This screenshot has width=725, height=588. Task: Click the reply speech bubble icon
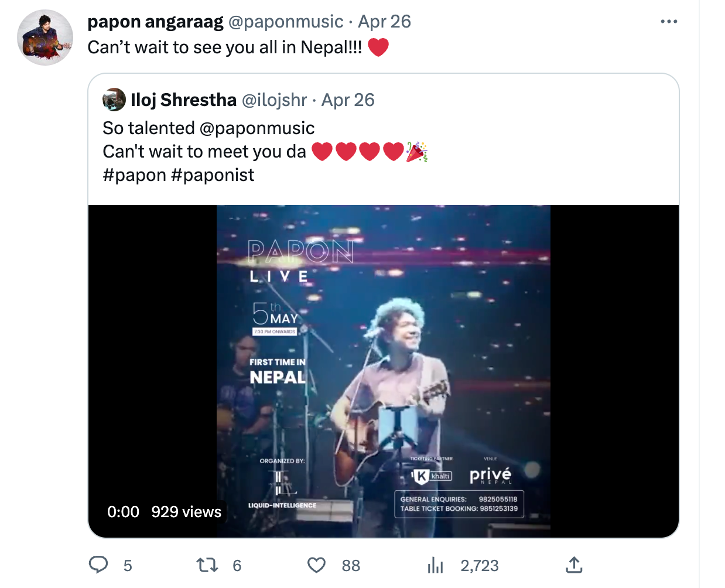tap(98, 565)
